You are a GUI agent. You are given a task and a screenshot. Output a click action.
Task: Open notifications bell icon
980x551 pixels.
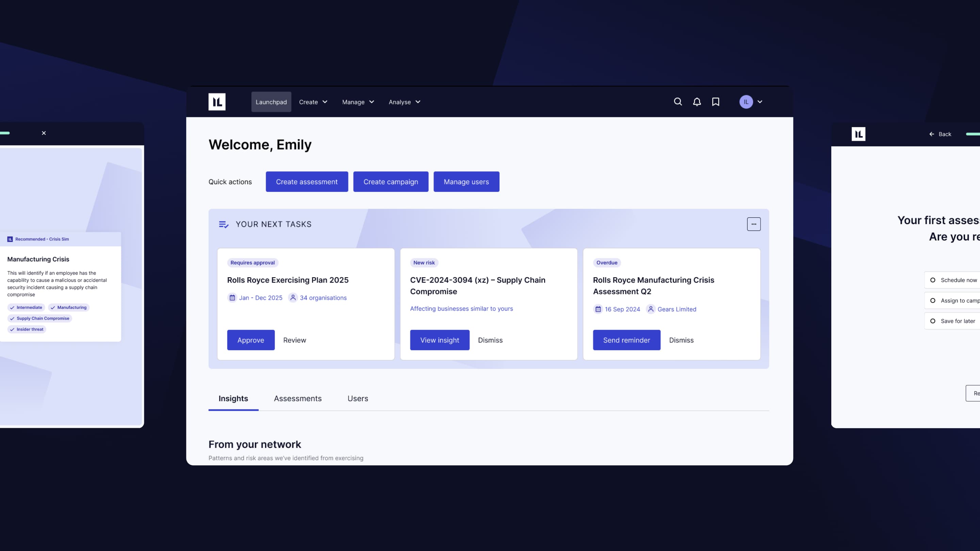(x=697, y=102)
